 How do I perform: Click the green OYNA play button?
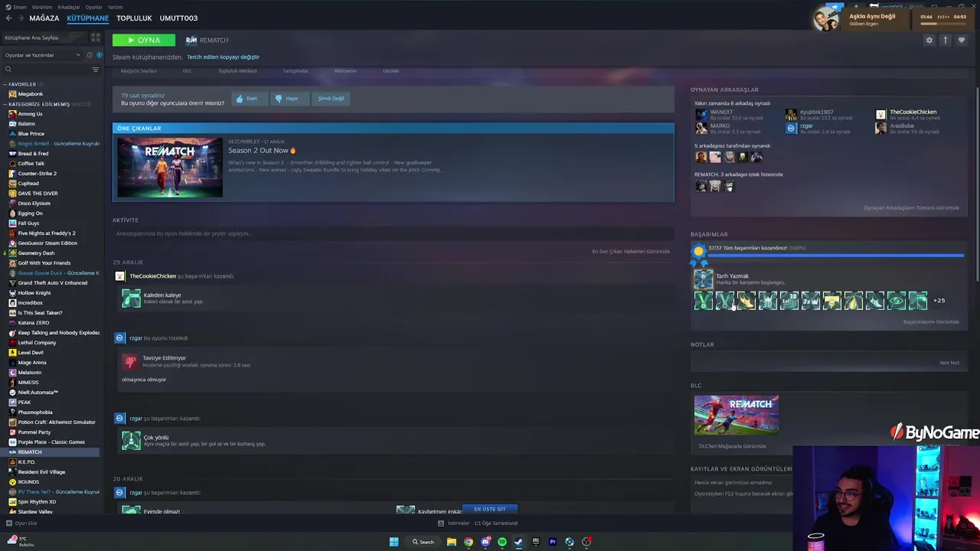click(144, 40)
